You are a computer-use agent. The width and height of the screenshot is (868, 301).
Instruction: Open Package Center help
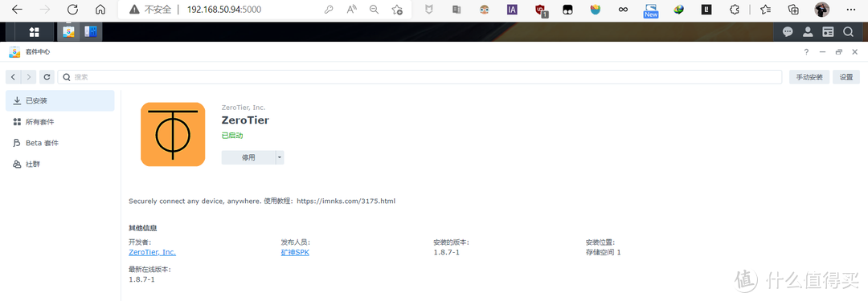click(x=806, y=52)
